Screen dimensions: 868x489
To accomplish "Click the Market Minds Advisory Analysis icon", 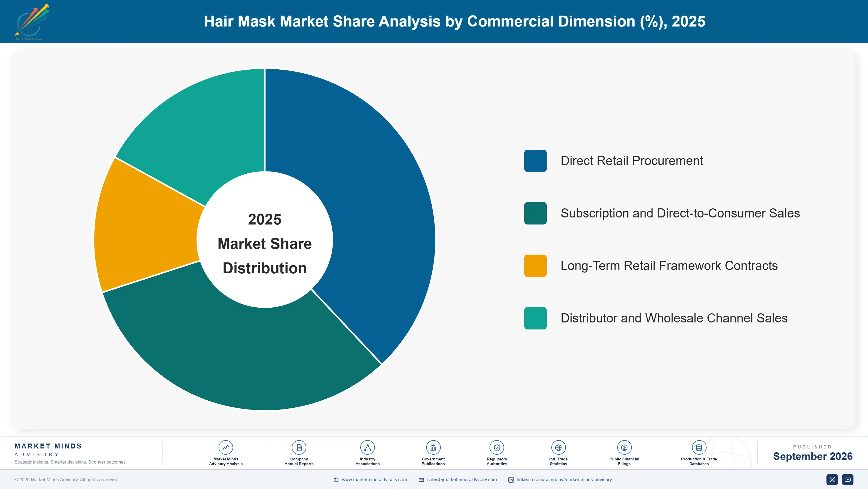I will coord(226,447).
